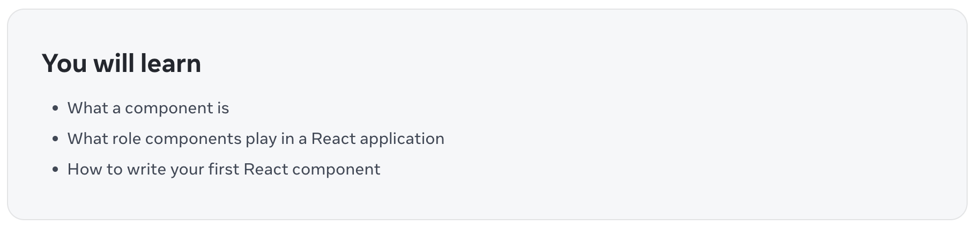
Task: Click the bullet dot before "What role components"
Action: point(55,139)
